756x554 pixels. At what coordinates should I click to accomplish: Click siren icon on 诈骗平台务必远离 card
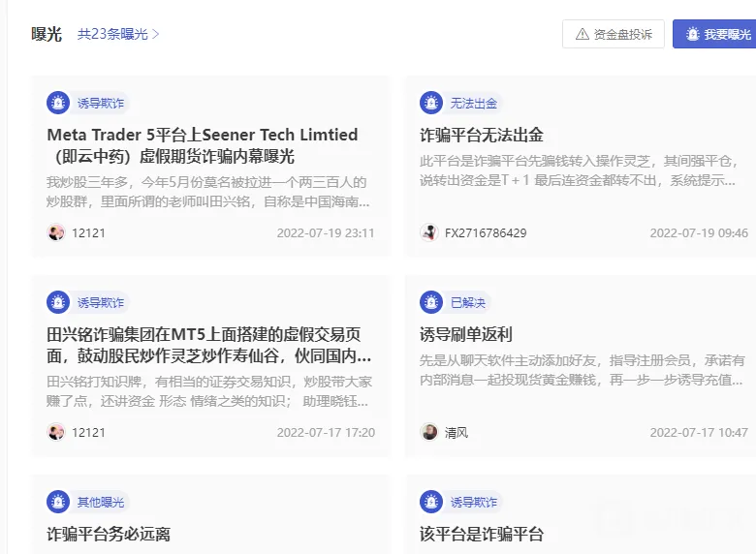tap(58, 502)
